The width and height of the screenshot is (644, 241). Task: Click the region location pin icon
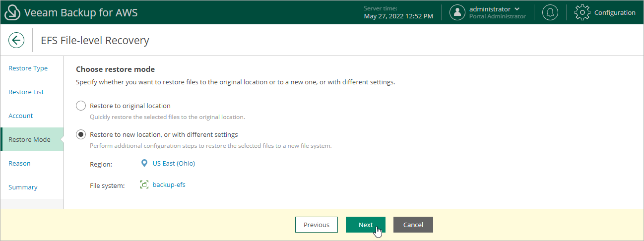144,163
